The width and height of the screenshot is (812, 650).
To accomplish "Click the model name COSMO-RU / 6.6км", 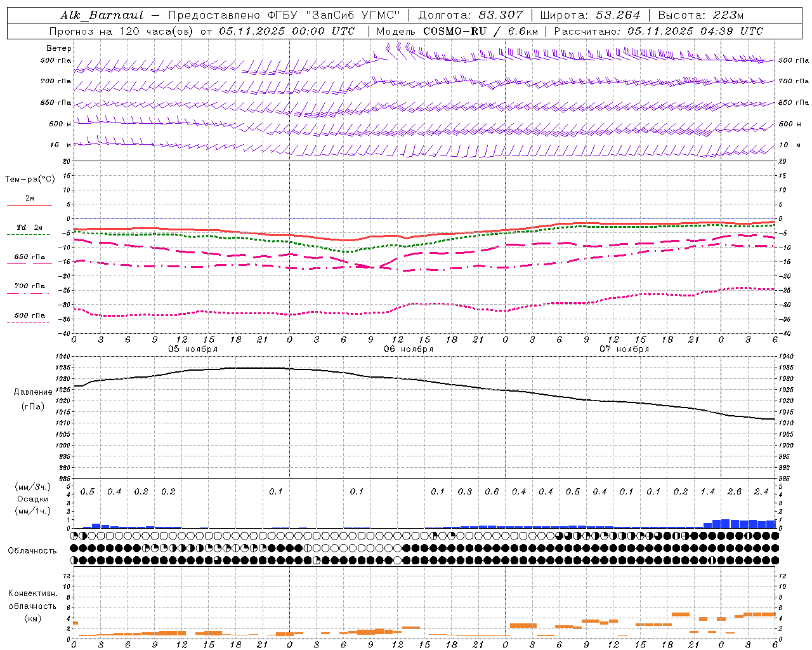I will coord(480,31).
